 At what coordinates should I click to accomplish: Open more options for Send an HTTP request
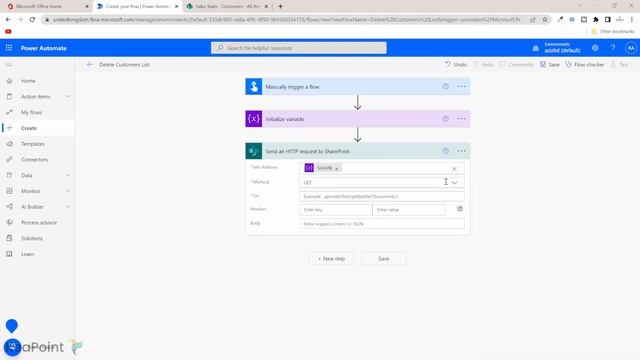click(x=461, y=151)
